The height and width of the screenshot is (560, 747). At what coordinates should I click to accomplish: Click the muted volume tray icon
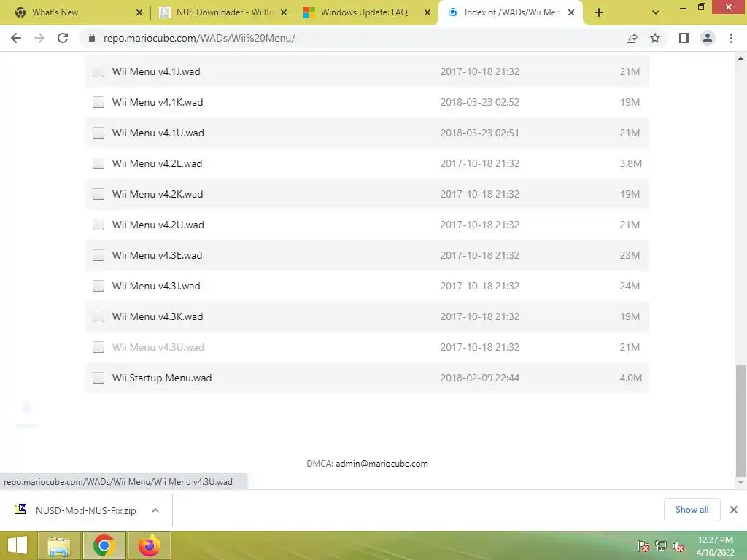(678, 546)
